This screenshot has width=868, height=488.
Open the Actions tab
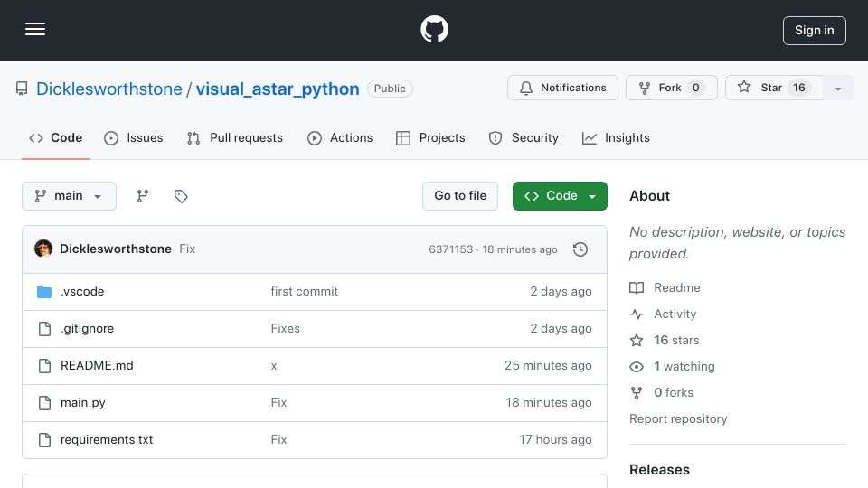tap(340, 137)
